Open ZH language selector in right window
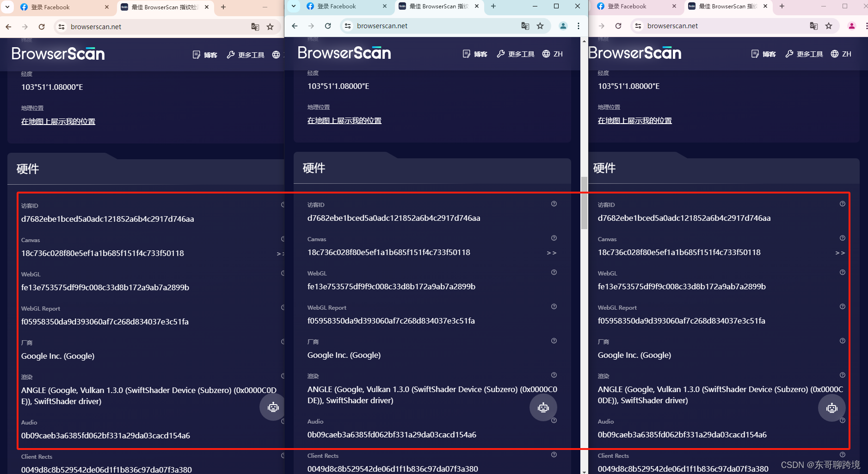This screenshot has width=868, height=474. 841,54
